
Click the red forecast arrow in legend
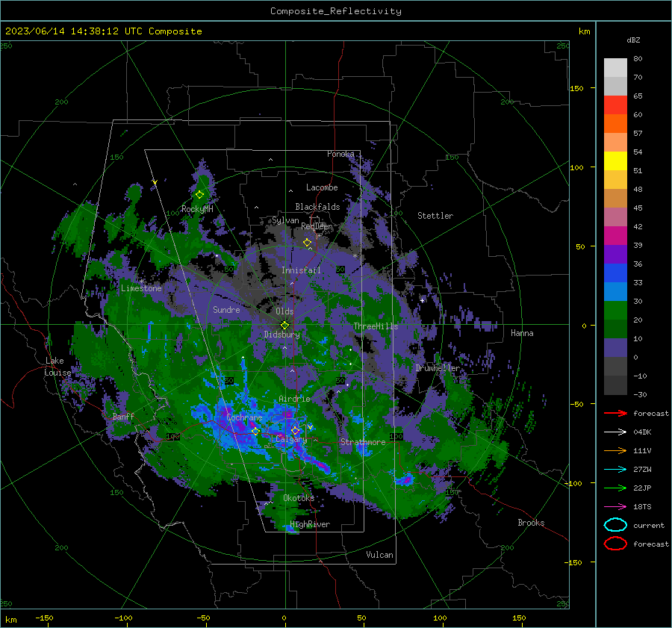615,413
